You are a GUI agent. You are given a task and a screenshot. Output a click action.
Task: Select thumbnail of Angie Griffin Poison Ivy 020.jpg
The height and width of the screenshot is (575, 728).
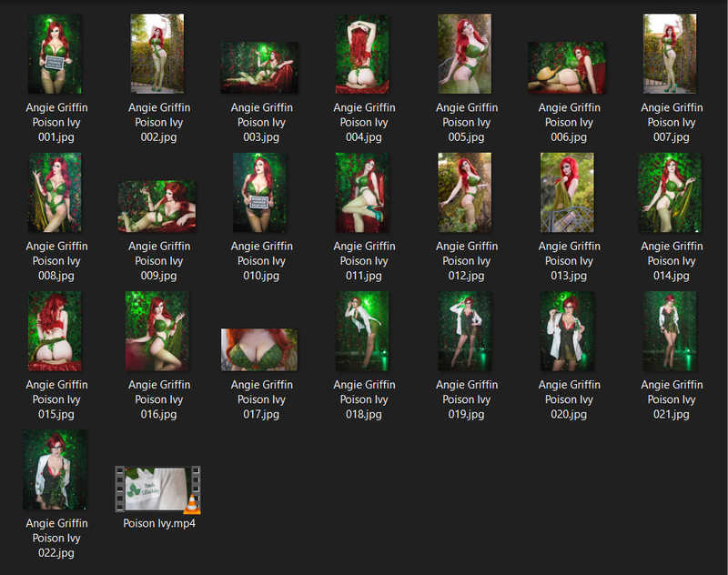[x=567, y=331]
